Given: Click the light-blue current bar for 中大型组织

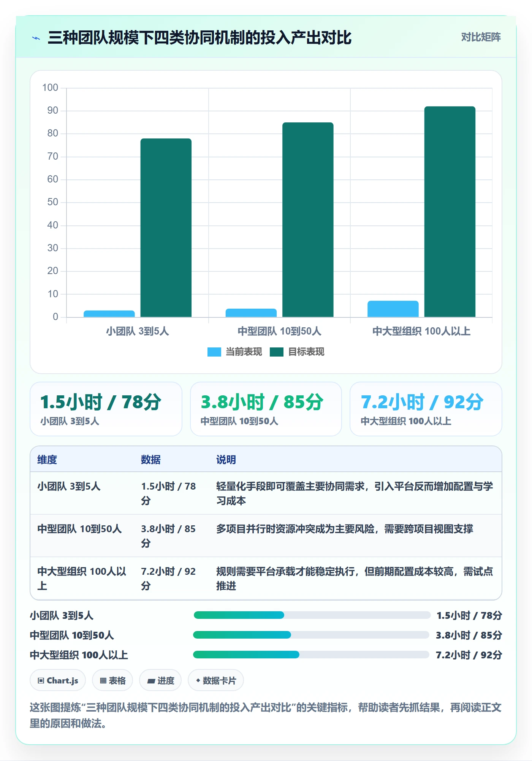Looking at the screenshot, I should click(393, 309).
